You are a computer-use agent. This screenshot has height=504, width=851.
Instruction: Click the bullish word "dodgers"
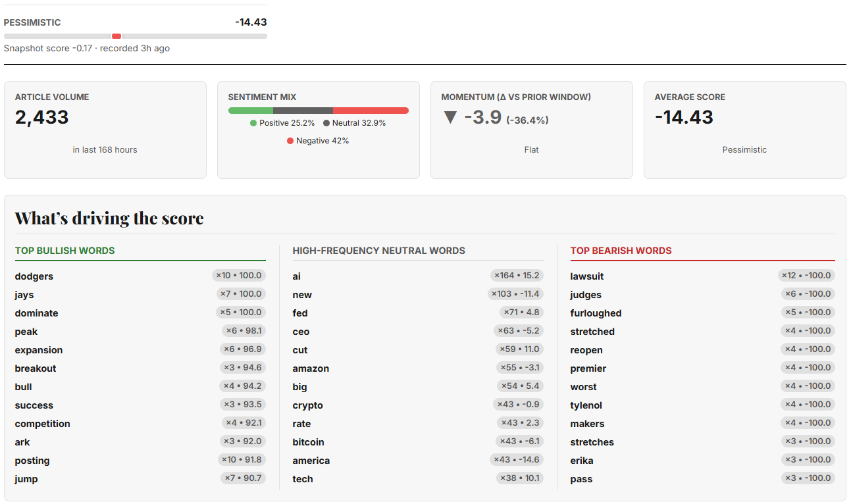[34, 276]
